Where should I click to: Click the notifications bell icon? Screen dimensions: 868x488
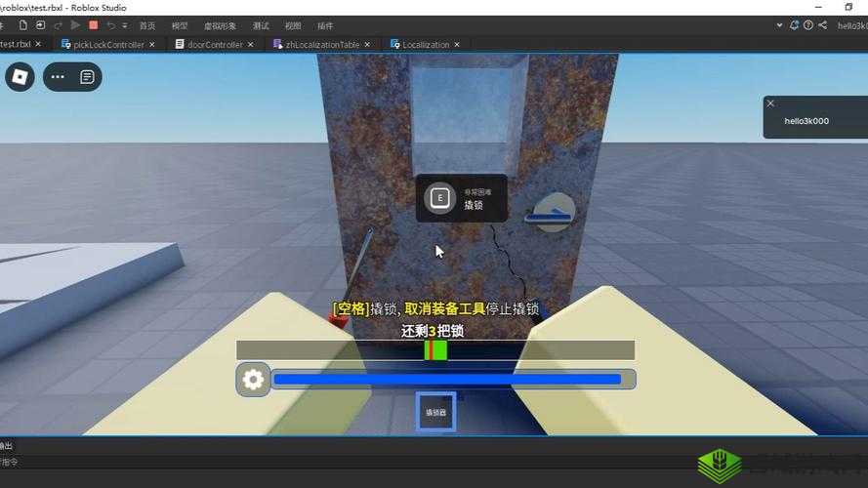coord(794,25)
